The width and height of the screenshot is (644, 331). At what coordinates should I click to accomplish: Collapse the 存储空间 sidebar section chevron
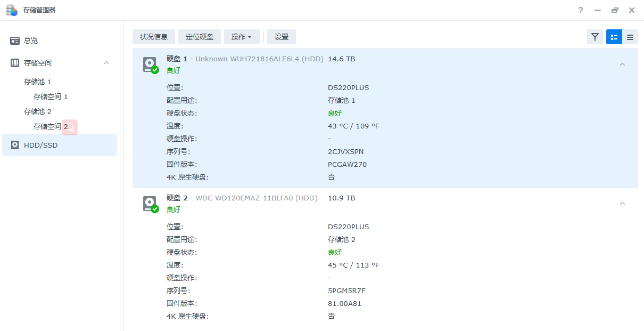point(106,63)
